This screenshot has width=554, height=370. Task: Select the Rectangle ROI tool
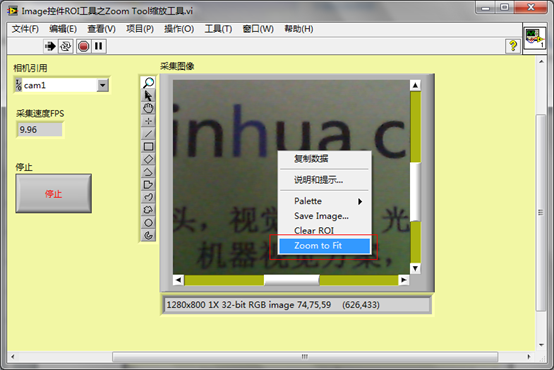148,146
